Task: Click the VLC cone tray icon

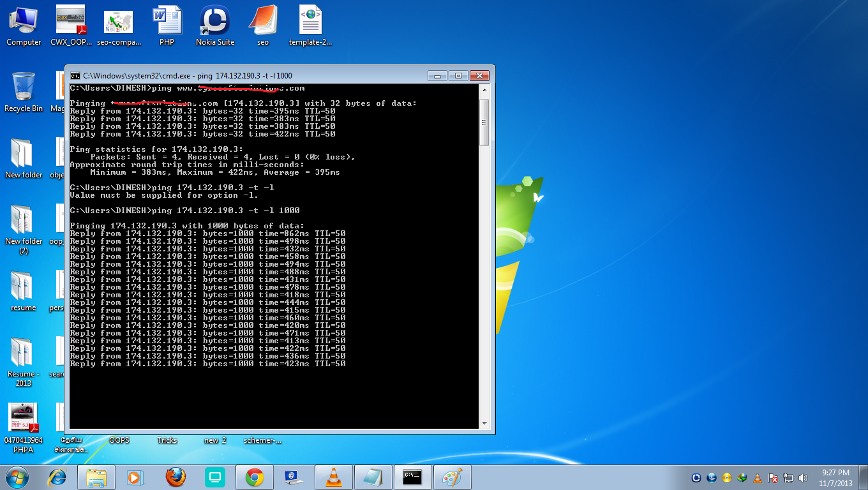Action: (758, 477)
